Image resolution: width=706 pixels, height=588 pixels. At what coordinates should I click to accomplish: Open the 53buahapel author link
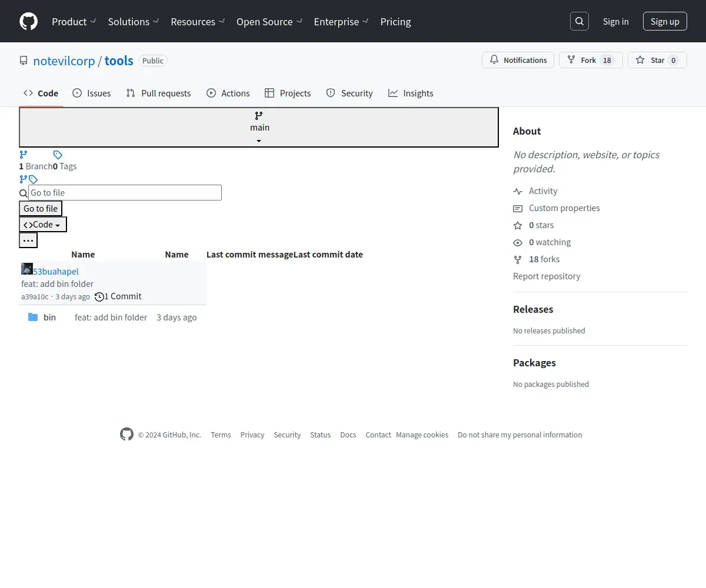[x=56, y=272]
